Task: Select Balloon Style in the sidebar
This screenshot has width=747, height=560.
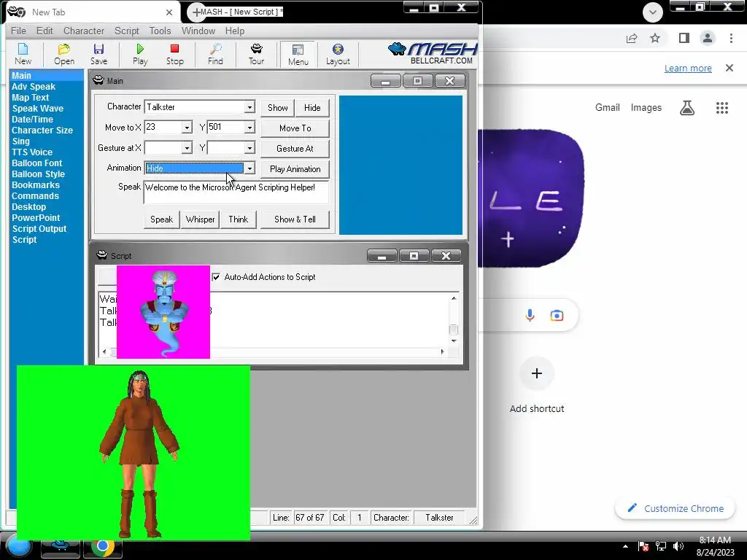Action: click(x=38, y=174)
